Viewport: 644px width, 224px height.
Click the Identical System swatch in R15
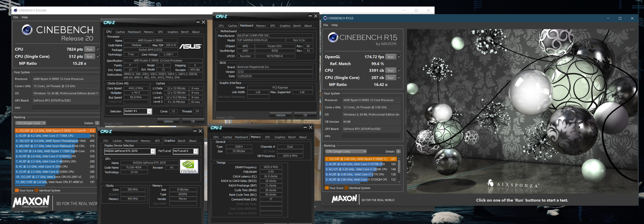(346, 188)
